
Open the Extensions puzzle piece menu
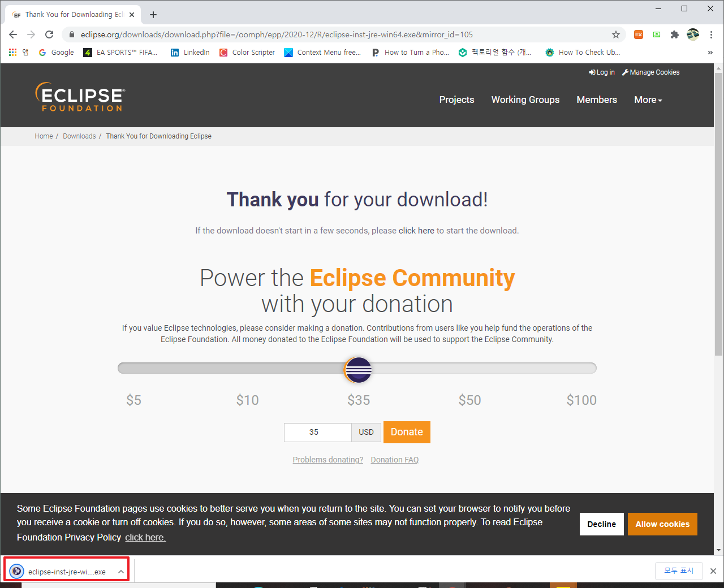click(x=674, y=34)
